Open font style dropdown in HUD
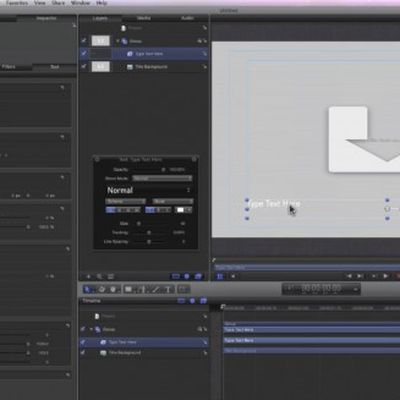400x400 pixels. pos(173,201)
